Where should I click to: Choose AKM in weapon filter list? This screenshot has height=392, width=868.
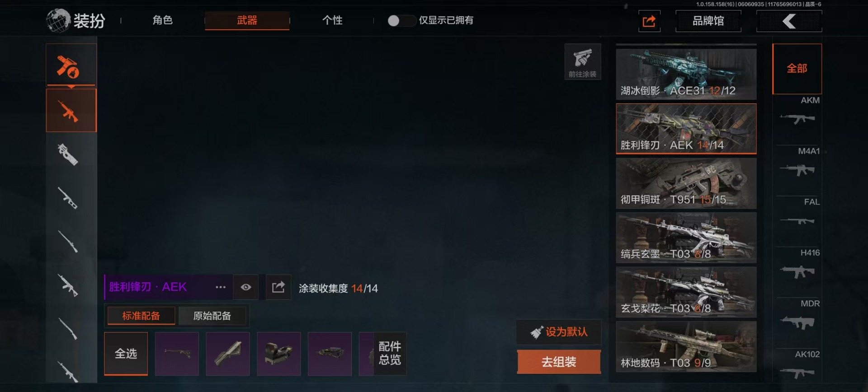[798, 112]
